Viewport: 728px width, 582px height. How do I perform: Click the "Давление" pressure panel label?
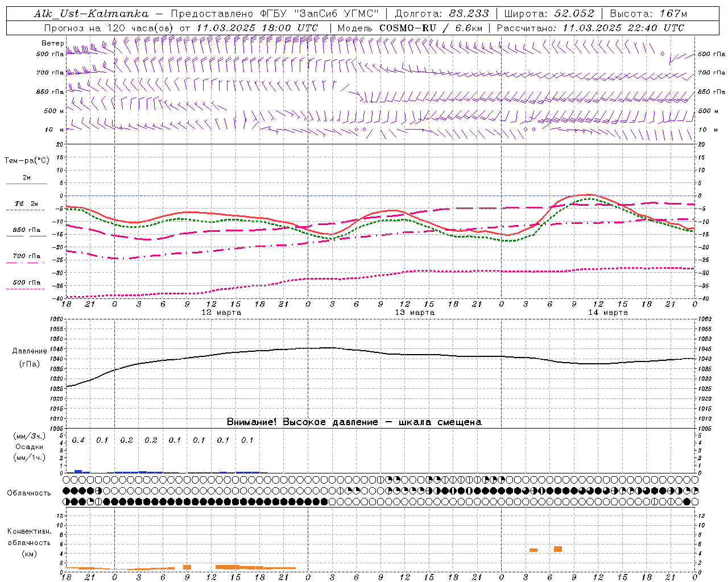pos(30,351)
